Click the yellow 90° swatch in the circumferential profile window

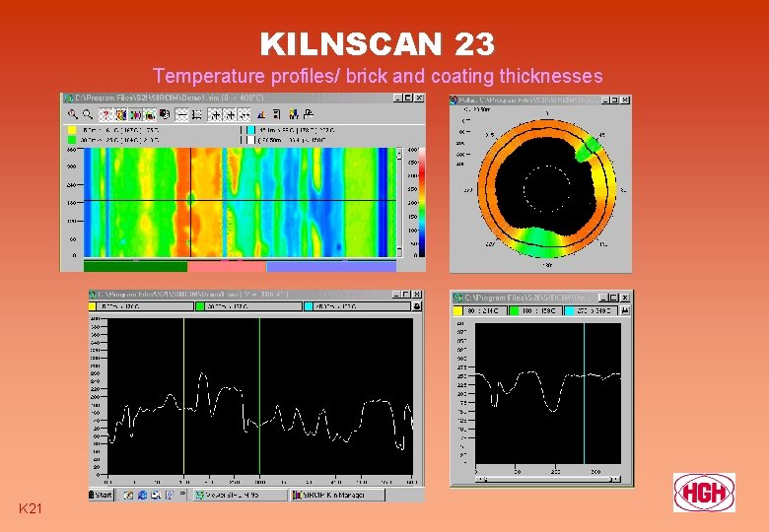[x=457, y=310]
